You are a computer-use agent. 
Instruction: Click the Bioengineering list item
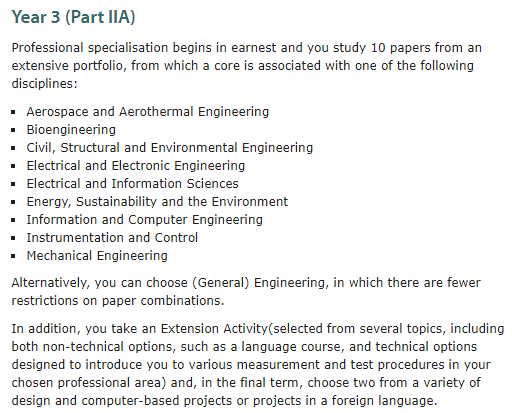pos(71,130)
